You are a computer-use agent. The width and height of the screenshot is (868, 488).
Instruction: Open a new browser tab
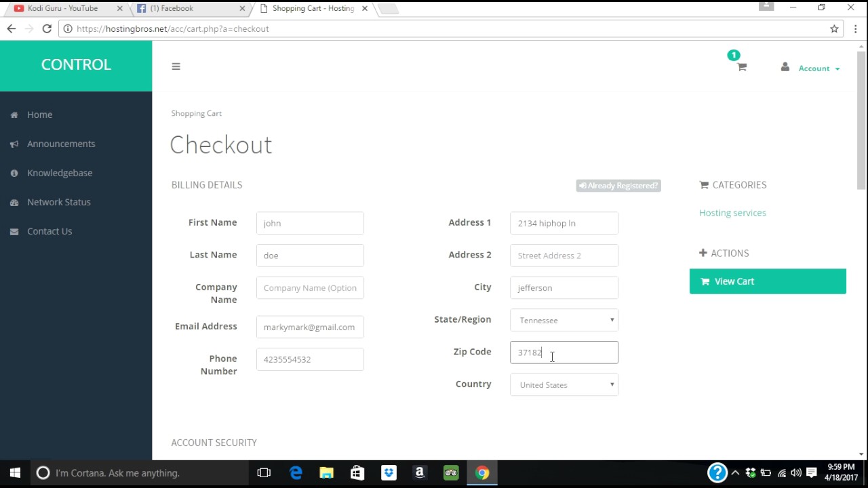tap(389, 9)
